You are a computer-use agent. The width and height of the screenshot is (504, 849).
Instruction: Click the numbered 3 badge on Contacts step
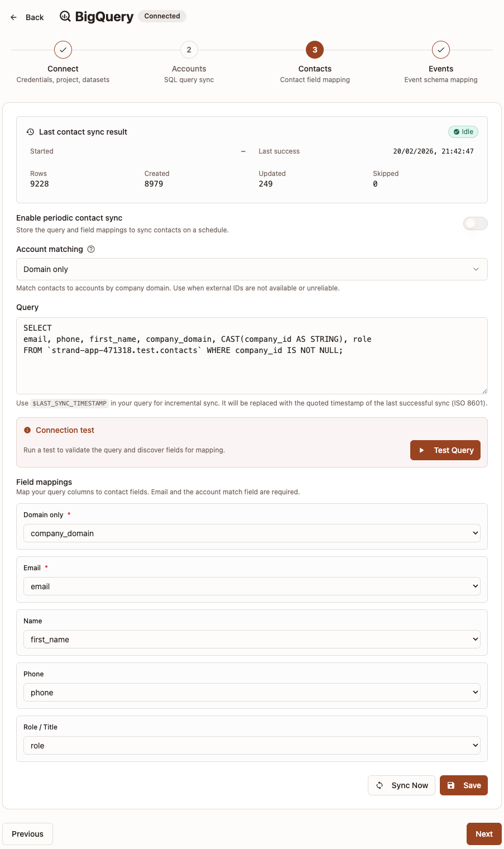point(314,50)
